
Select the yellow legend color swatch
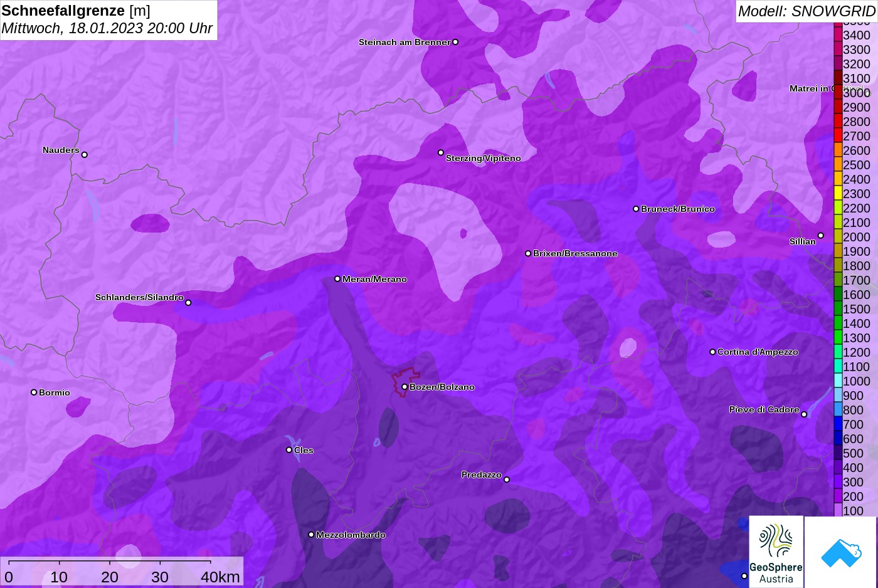point(838,194)
